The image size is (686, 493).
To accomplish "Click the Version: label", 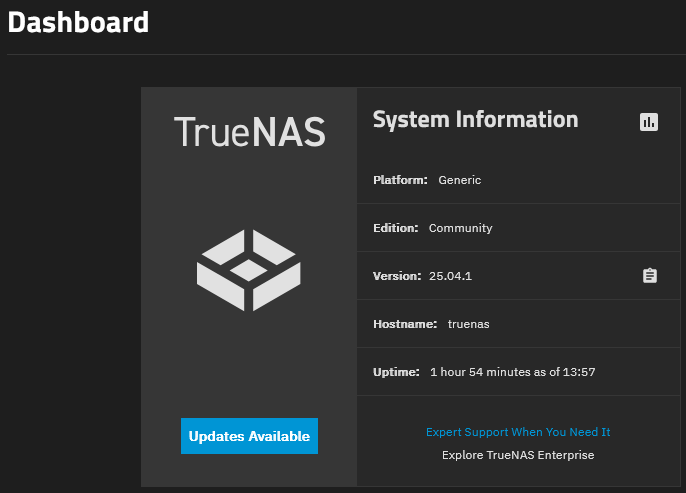I will tap(397, 276).
